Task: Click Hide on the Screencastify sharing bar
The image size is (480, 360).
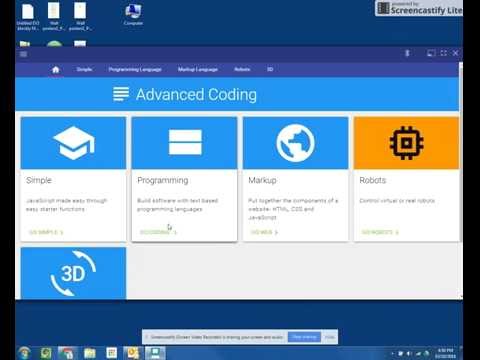Action: click(329, 337)
